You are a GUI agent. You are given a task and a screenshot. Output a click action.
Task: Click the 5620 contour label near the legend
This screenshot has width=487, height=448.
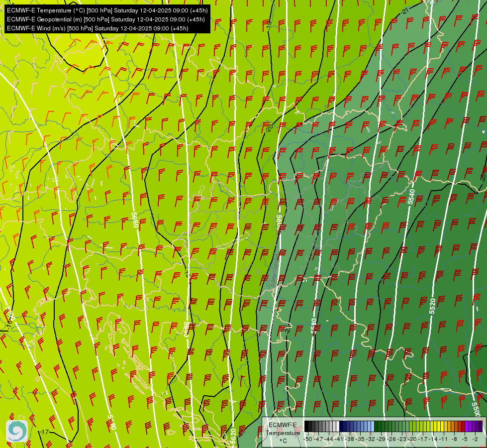click(x=233, y=436)
